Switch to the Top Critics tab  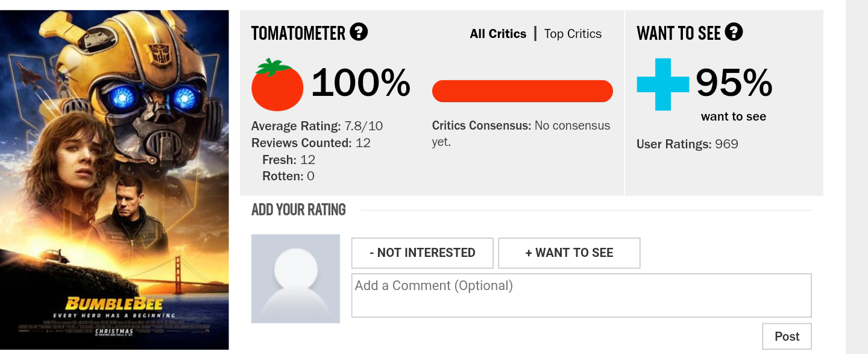coord(573,34)
